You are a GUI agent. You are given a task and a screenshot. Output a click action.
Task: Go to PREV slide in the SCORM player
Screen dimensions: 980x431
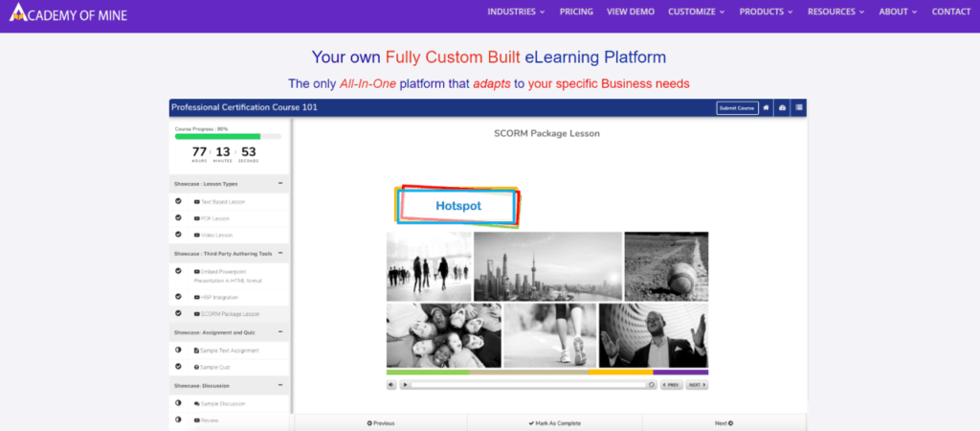671,385
